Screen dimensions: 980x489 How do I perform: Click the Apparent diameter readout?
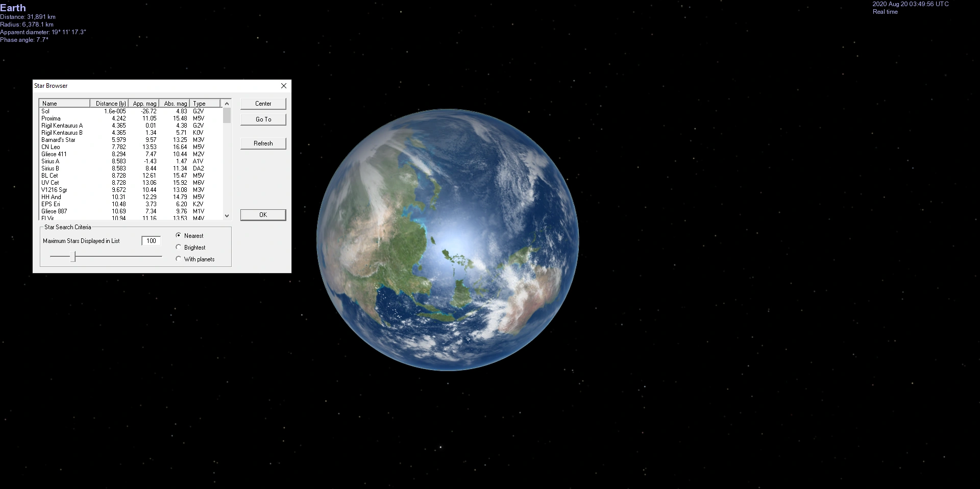pos(43,32)
